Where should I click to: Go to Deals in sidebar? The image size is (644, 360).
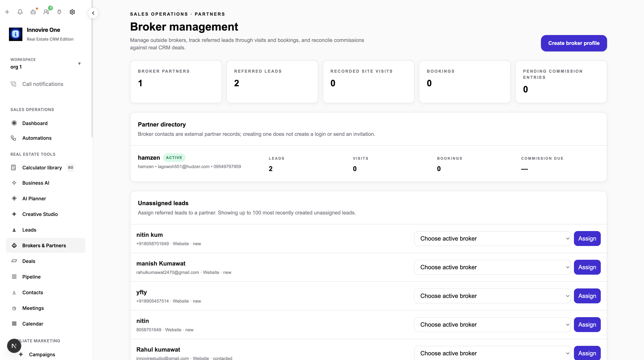coord(45,261)
